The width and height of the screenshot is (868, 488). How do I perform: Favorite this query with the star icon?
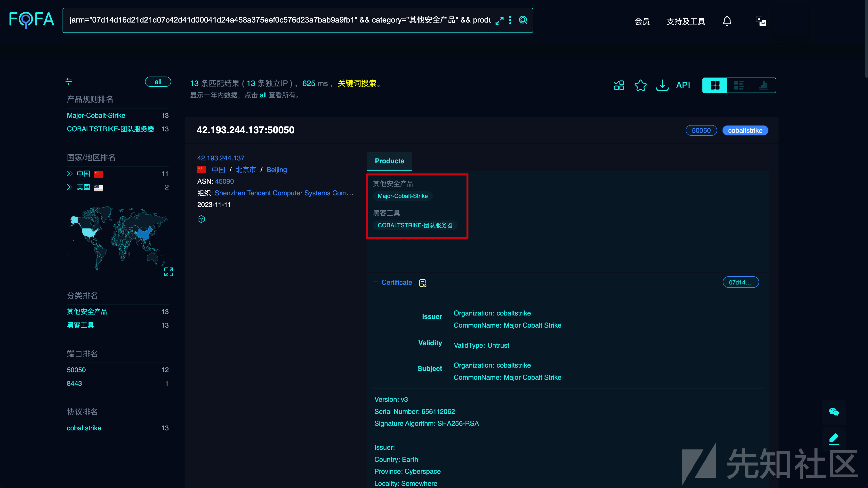pyautogui.click(x=641, y=85)
